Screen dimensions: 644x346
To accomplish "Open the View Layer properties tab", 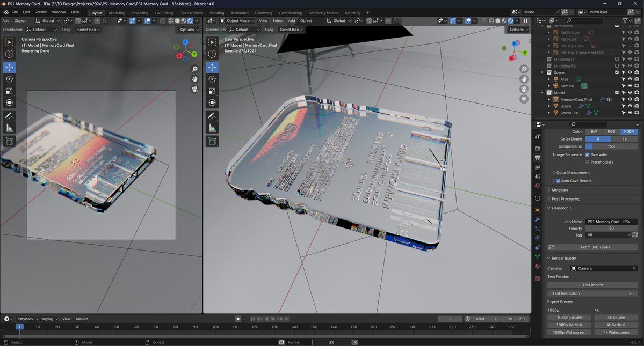I will (537, 167).
